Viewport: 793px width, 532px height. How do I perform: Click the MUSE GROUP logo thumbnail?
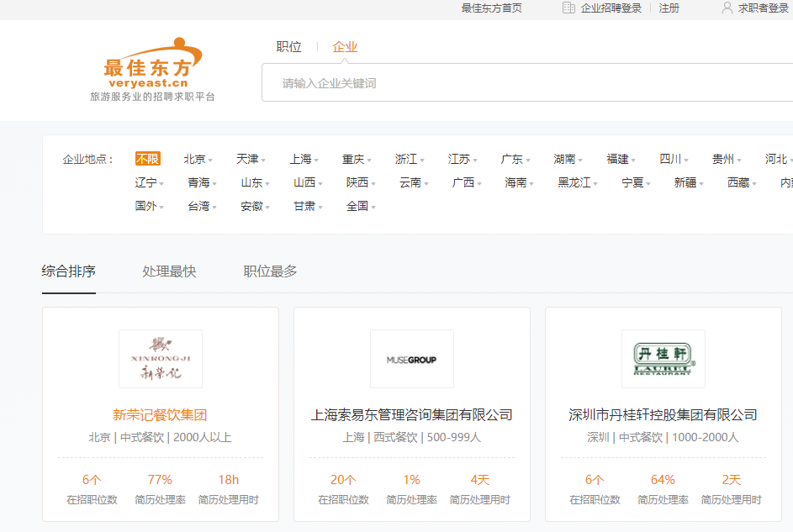point(412,359)
